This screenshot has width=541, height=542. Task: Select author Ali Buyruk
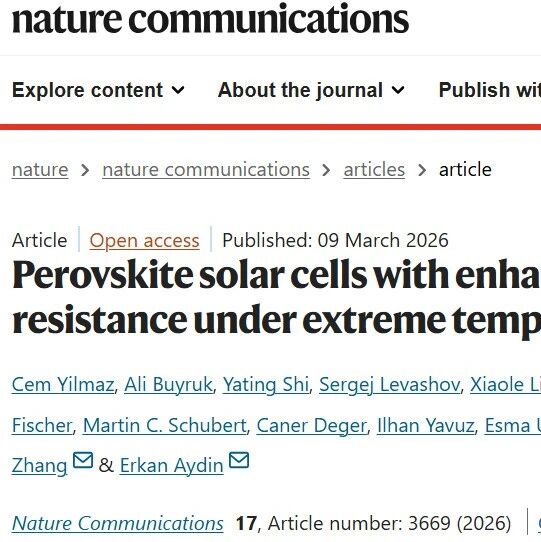168,384
